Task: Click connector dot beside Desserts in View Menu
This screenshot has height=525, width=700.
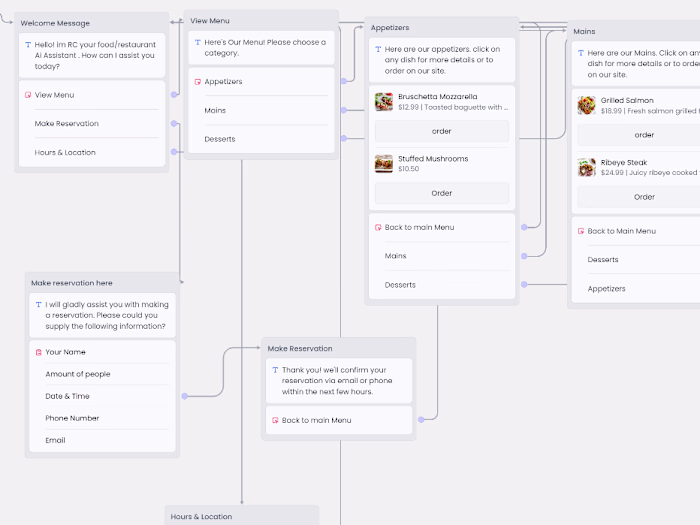Action: click(344, 138)
